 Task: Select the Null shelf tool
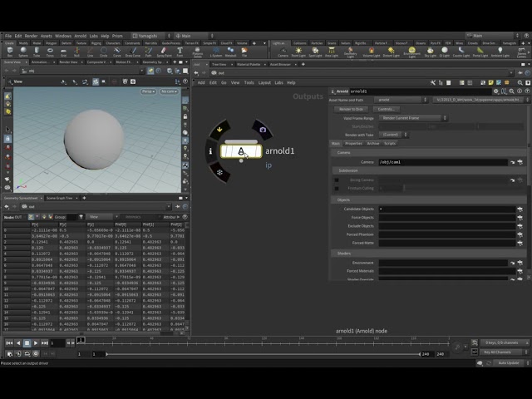click(76, 52)
